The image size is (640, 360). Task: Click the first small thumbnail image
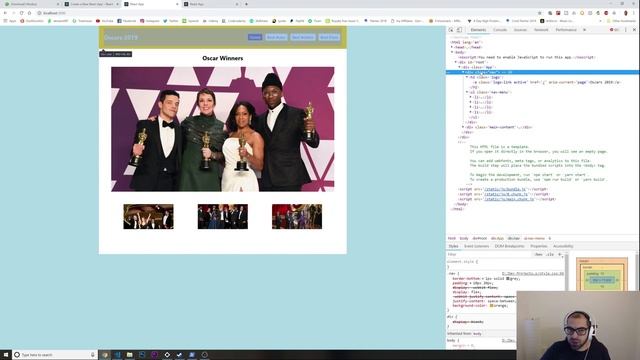149,217
